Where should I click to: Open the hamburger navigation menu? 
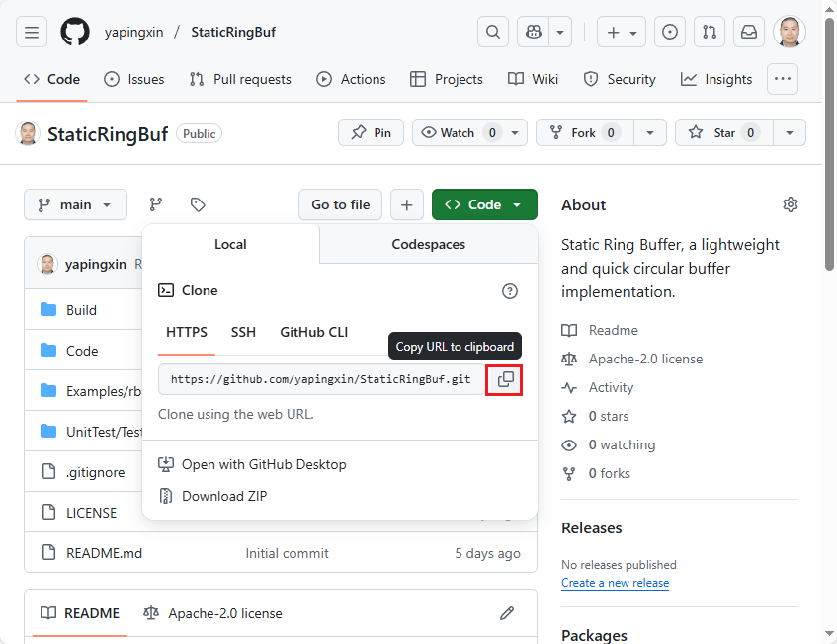point(32,32)
